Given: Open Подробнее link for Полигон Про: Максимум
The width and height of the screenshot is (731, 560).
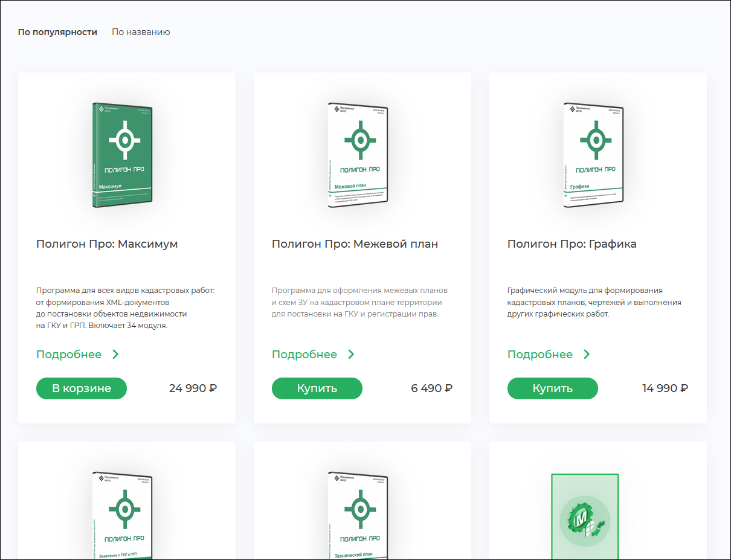Looking at the screenshot, I should (69, 355).
